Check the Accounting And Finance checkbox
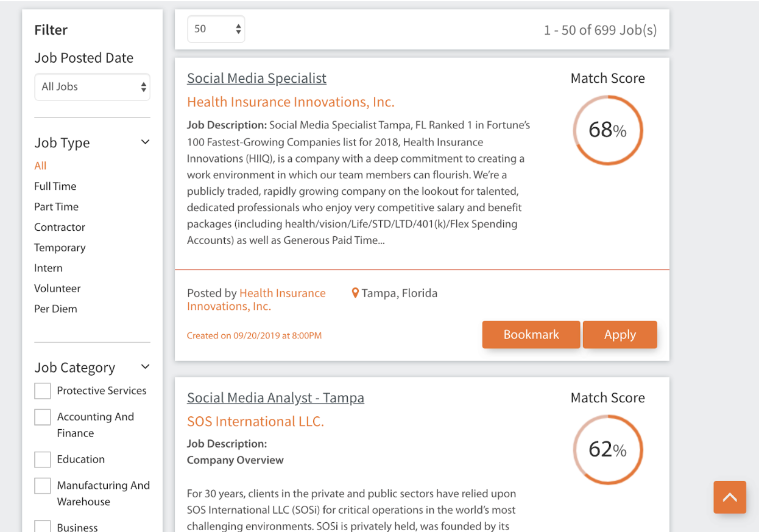 coord(42,416)
